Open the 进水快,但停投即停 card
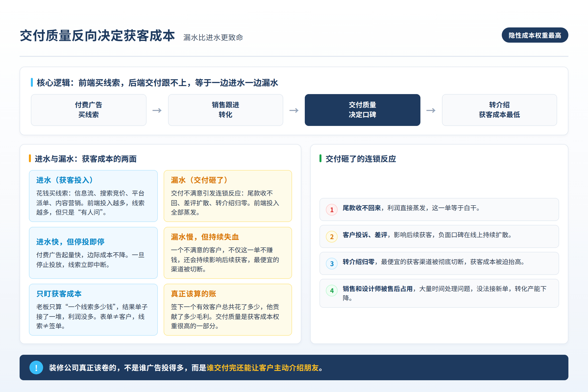 click(93, 253)
